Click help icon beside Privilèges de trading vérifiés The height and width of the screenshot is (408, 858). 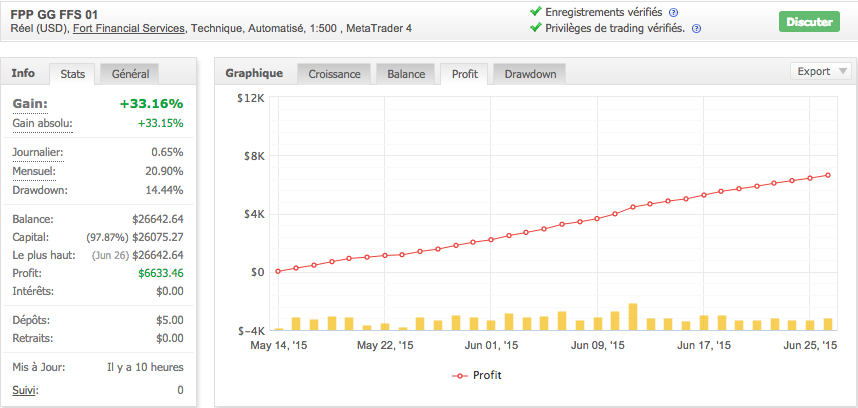pyautogui.click(x=696, y=29)
